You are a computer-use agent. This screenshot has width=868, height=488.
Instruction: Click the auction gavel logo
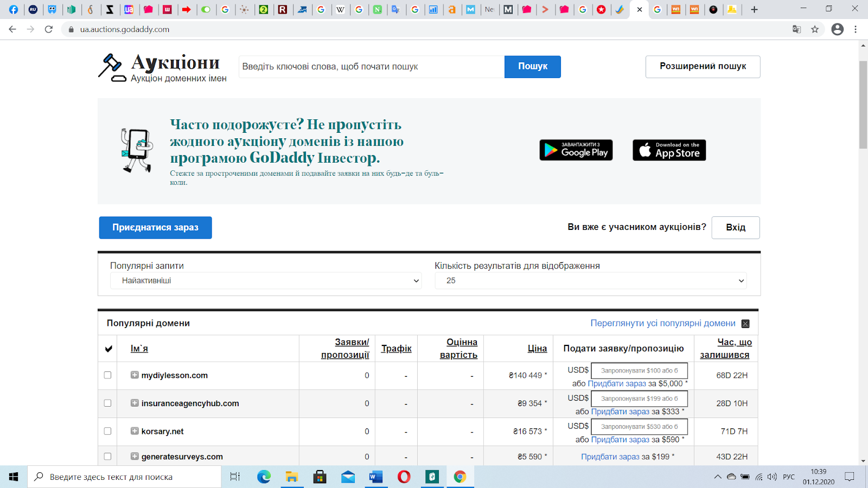(112, 68)
